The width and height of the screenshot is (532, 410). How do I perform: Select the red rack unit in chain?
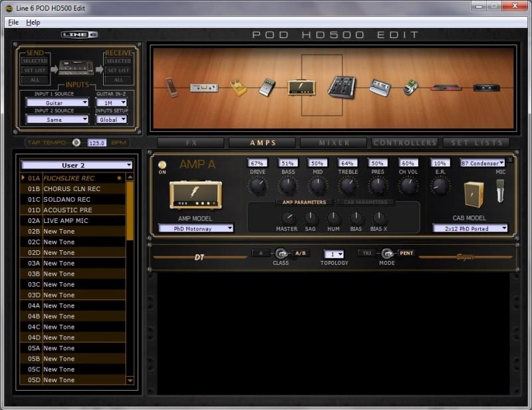tap(446, 88)
